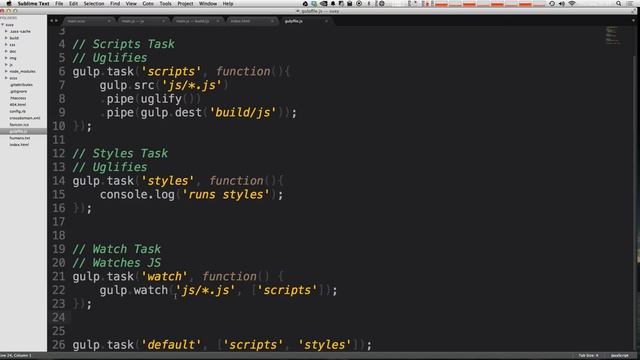640x360 pixels.
Task: Open the Edit menu
Action: pyautogui.click(x=73, y=3)
